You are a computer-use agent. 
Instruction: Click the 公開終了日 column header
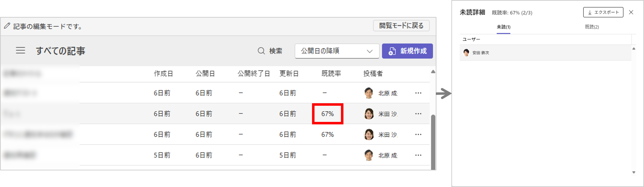[x=254, y=74]
